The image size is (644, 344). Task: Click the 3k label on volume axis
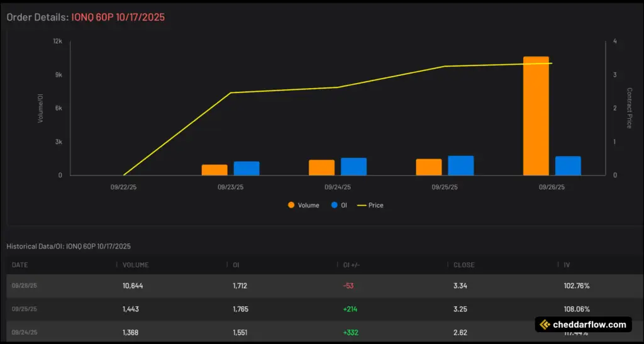[58, 142]
